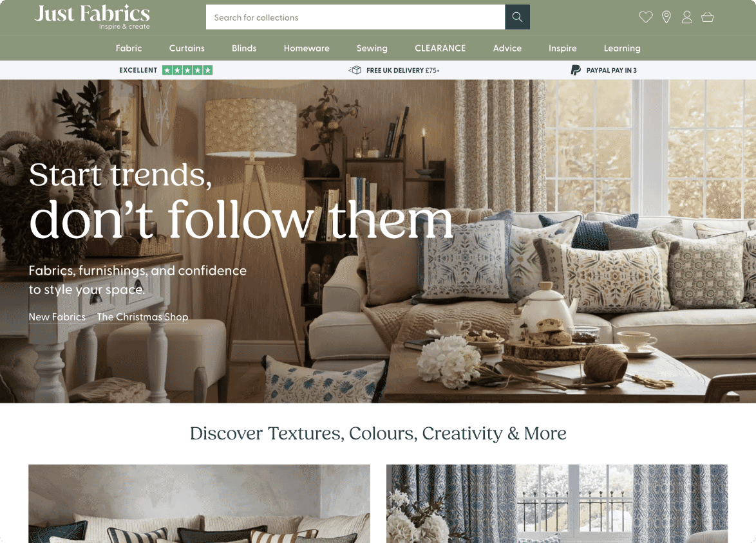756x543 pixels.
Task: Open the striped cushions collection thumbnail
Action: (199, 504)
